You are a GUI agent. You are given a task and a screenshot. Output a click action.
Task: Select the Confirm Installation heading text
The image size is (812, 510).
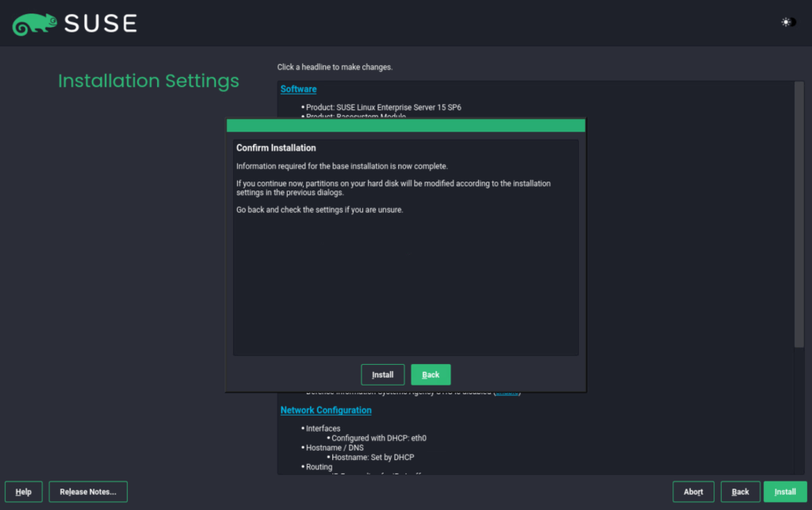(x=276, y=148)
